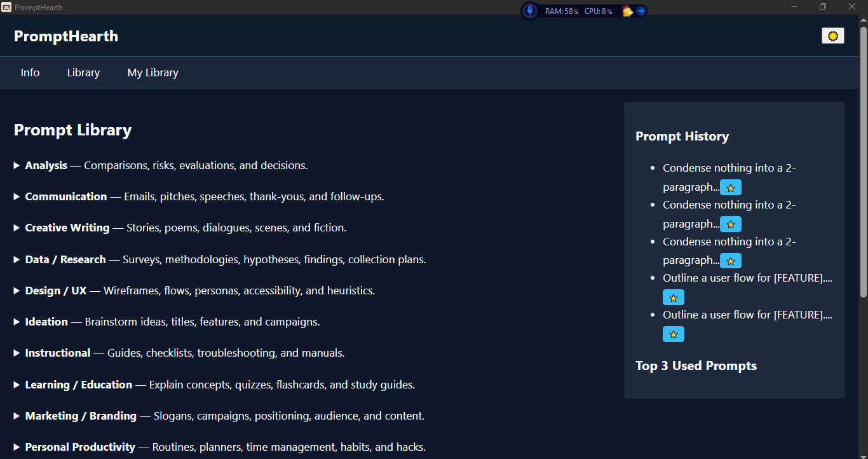The image size is (868, 459).
Task: Click the blue arrow icon in the tray widget
Action: [x=641, y=11]
